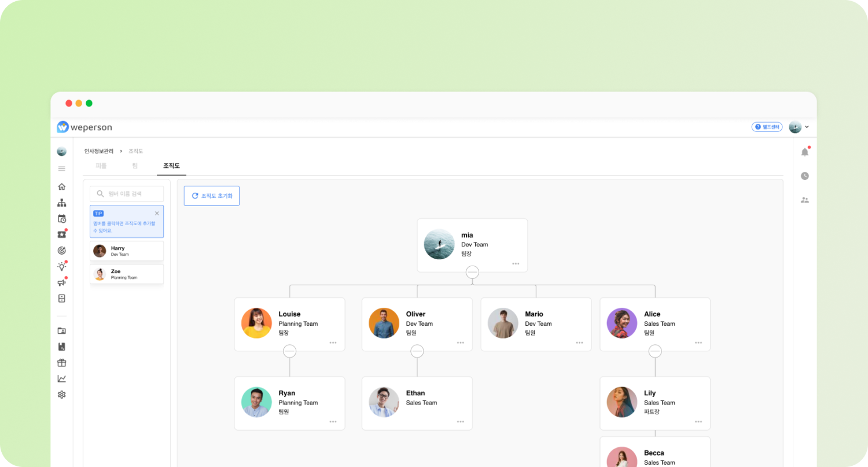The width and height of the screenshot is (868, 467).
Task: Open the file cabinet sidebar icon
Action: click(x=62, y=299)
